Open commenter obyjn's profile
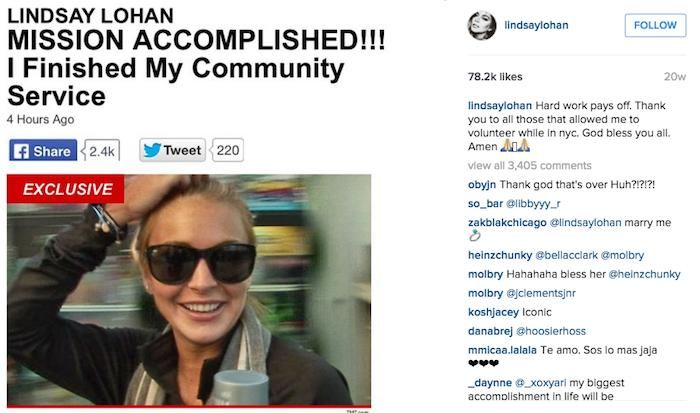Viewport: 700px width, 413px height. tap(482, 185)
